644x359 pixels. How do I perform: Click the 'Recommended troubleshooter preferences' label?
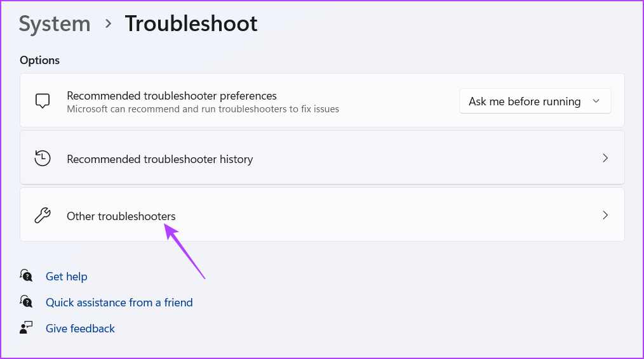[x=171, y=96]
